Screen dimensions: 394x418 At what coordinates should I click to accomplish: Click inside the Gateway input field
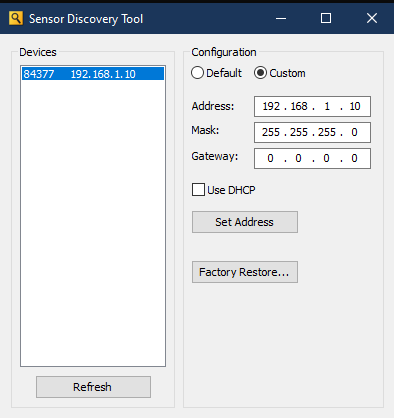312,158
